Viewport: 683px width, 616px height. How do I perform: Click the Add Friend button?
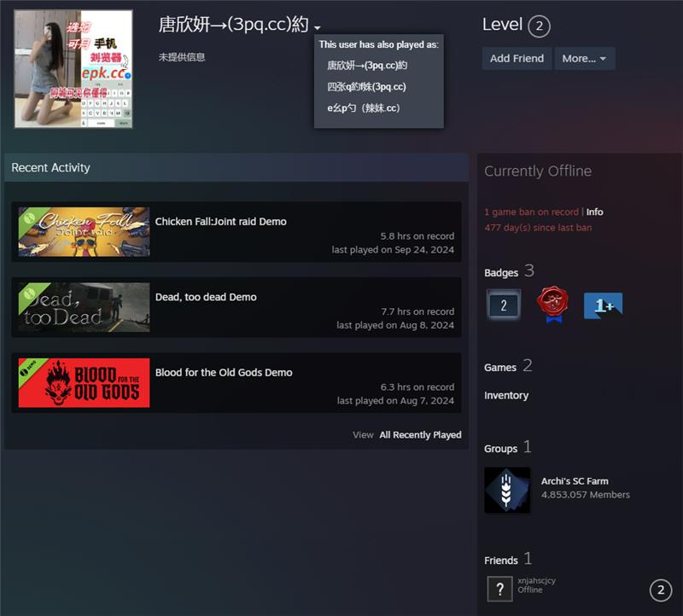click(517, 58)
